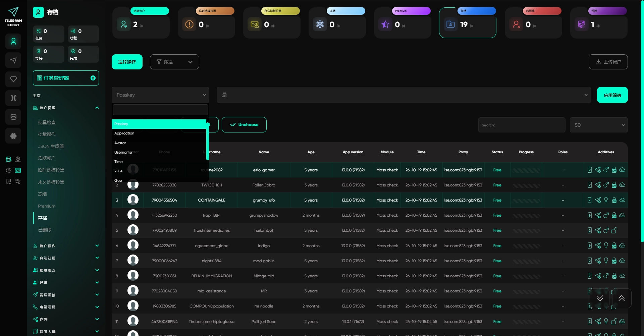Image resolution: width=644 pixels, height=336 pixels.
Task: Select the 活跃帐户 card showing 2
Action: coord(141,23)
